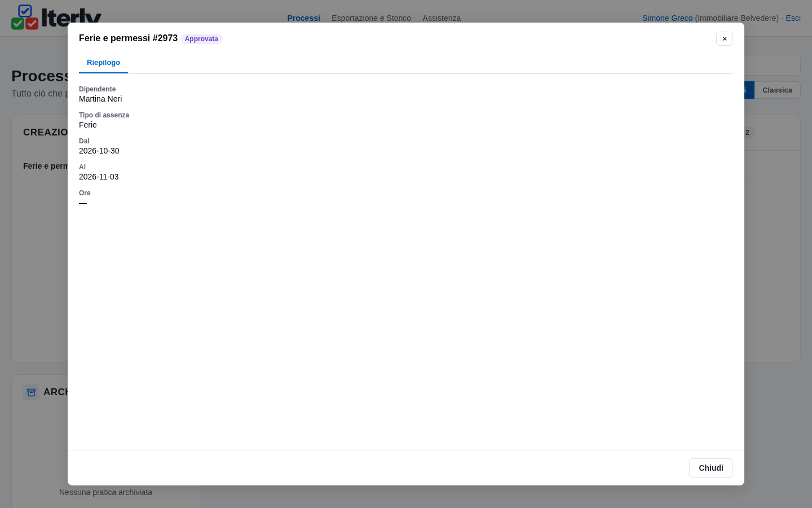
Task: Click the Nessuna pratica archiviata text
Action: [105, 492]
